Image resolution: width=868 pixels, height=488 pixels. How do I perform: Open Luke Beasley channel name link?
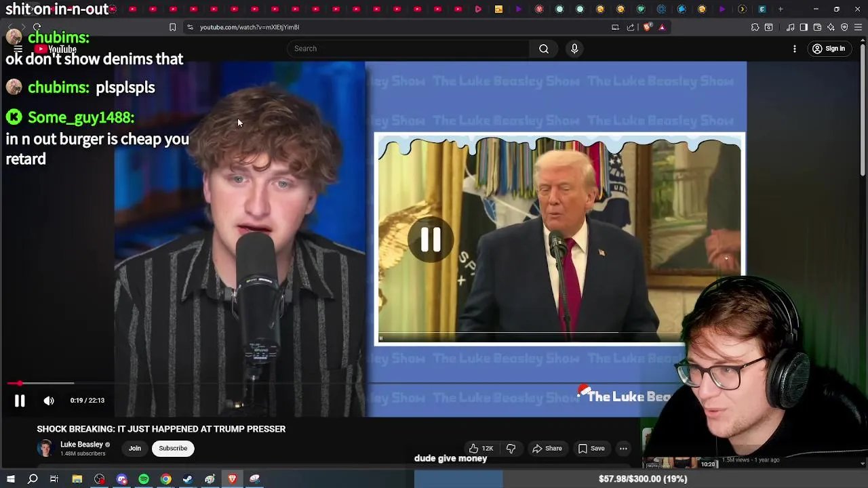pyautogui.click(x=81, y=445)
